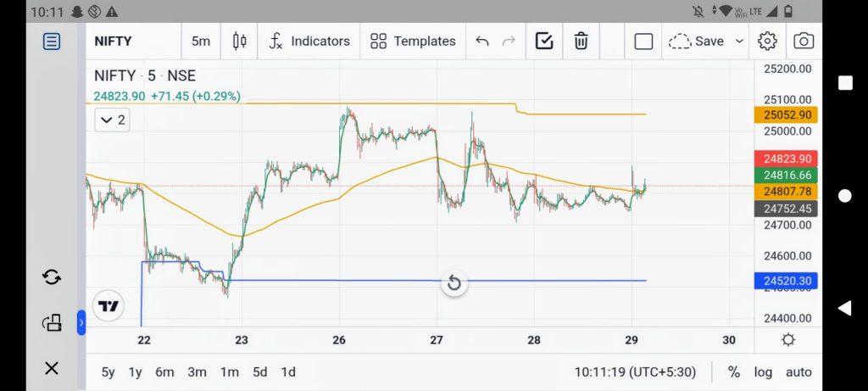Click the reset chart view button
868x391 pixels.
453,283
